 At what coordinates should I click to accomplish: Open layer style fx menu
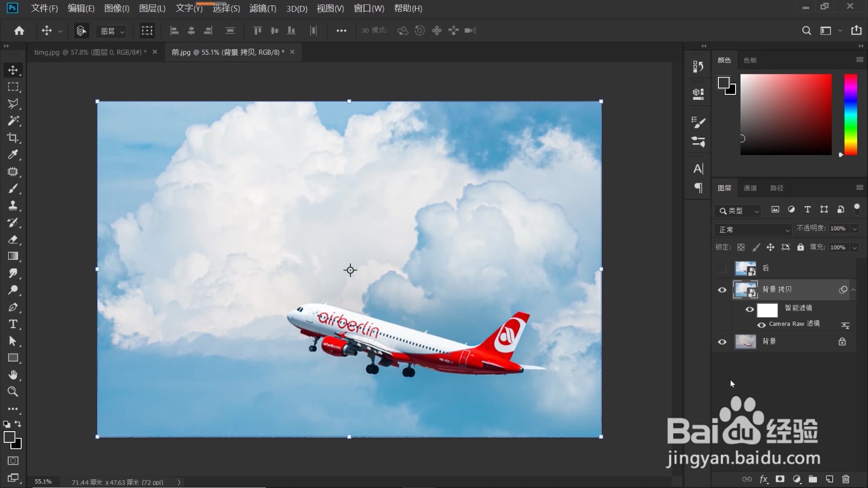coord(764,479)
